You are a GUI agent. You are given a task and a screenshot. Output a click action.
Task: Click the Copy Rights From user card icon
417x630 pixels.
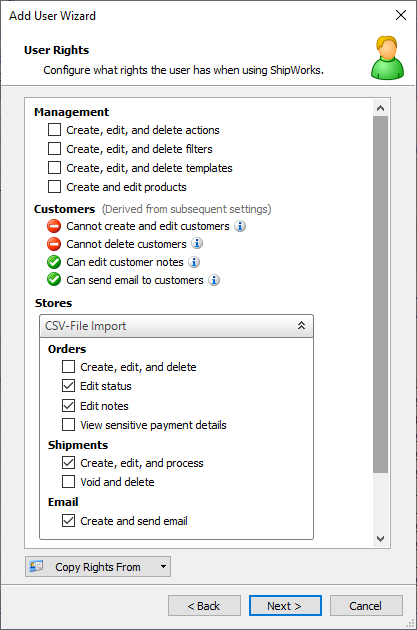click(36, 567)
